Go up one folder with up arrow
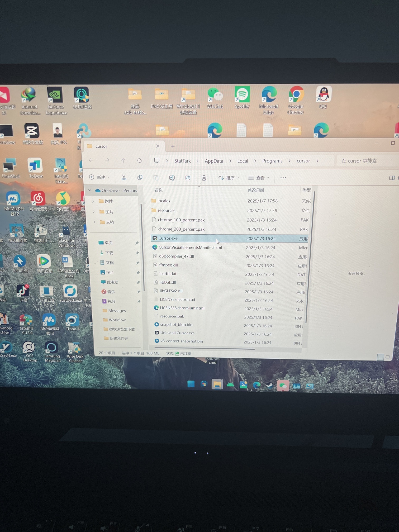The height and width of the screenshot is (532, 399). click(x=123, y=160)
